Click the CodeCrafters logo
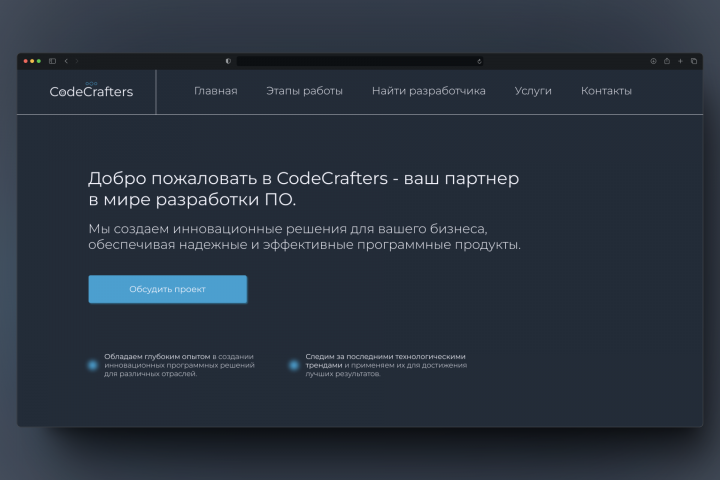720x480 pixels. tap(91, 90)
